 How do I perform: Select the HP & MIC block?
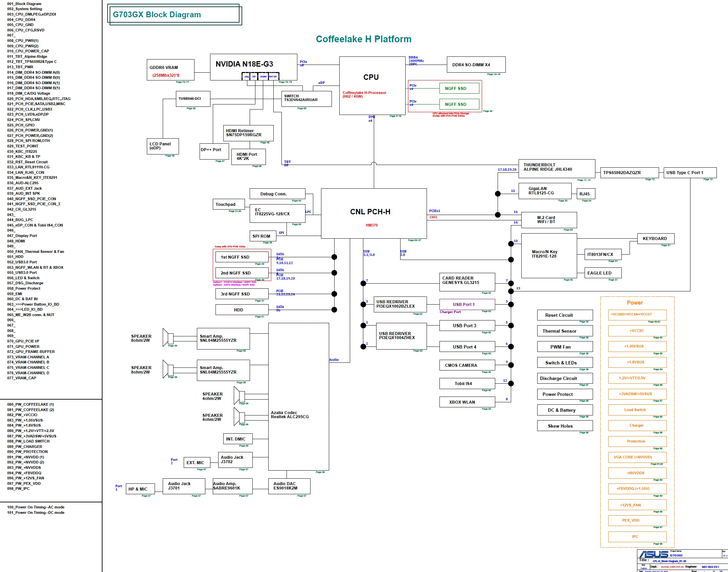click(140, 489)
